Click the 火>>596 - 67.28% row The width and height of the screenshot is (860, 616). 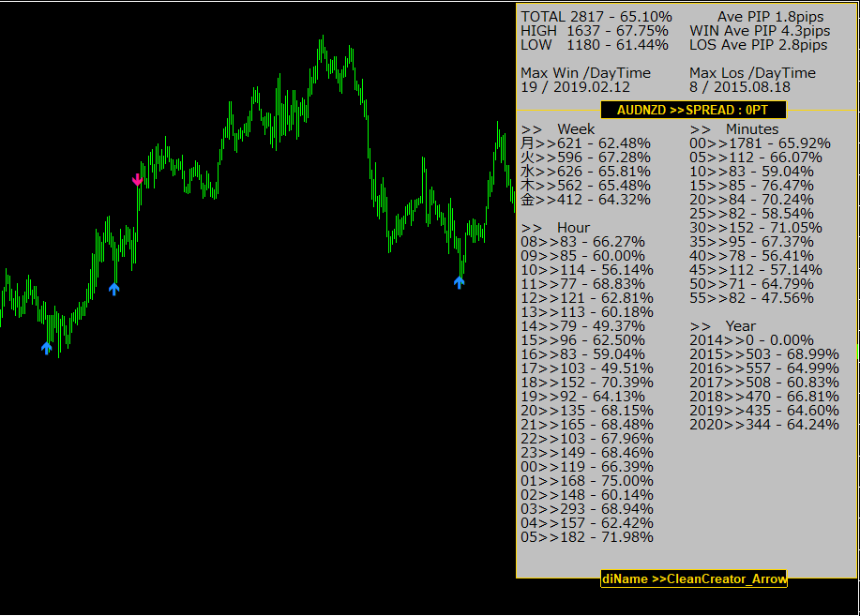point(585,158)
